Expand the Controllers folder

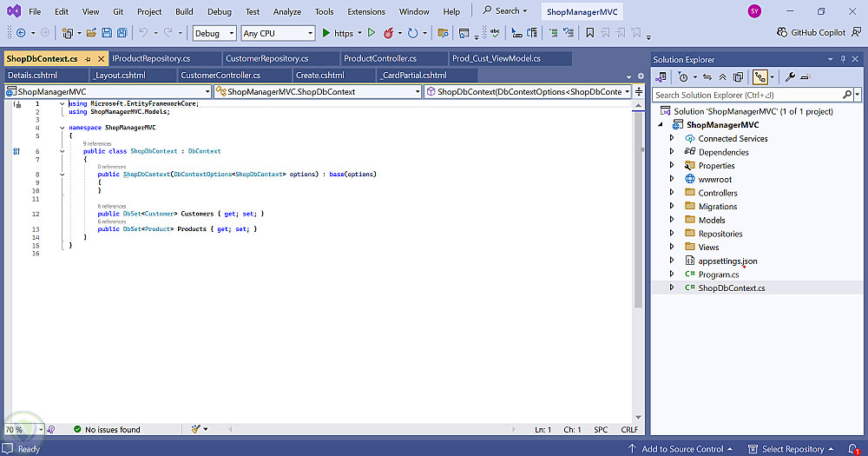coord(672,193)
